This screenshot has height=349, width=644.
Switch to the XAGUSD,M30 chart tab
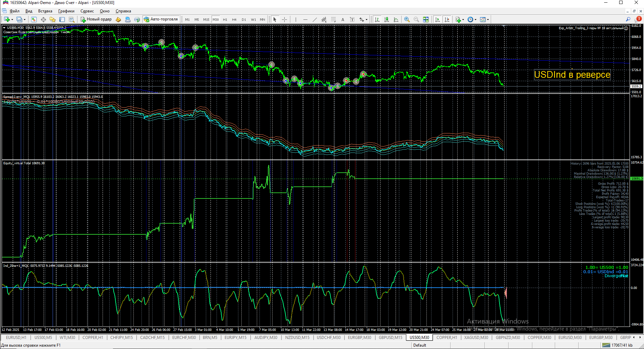[x=476, y=338]
